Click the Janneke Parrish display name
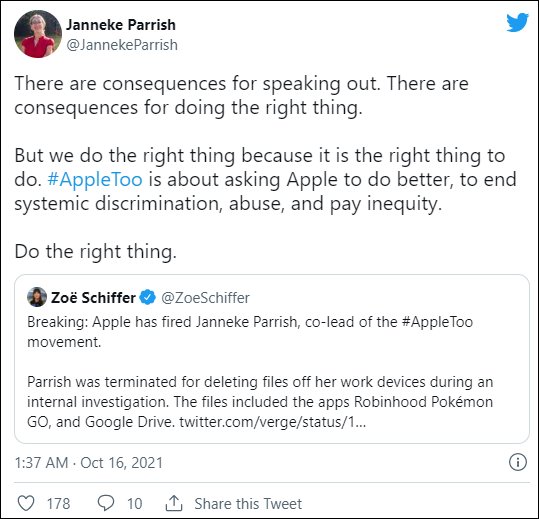539x519 pixels. click(x=121, y=25)
